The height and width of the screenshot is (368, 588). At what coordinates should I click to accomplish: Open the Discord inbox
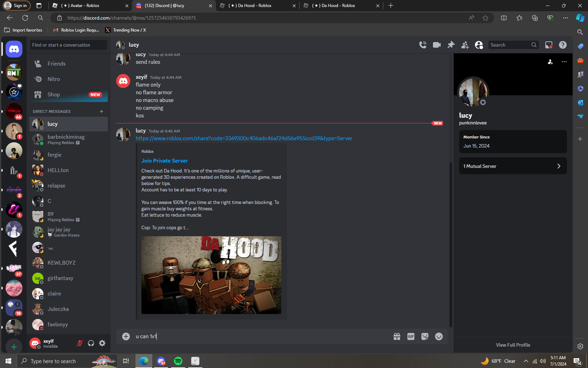pyautogui.click(x=549, y=45)
